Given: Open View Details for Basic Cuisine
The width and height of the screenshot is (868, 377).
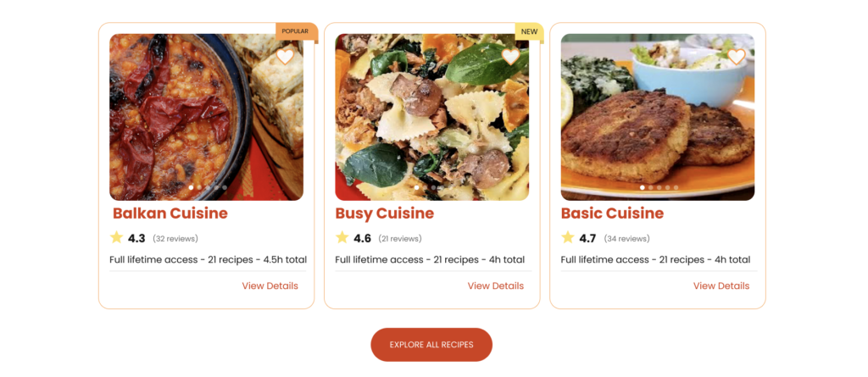Looking at the screenshot, I should coord(721,286).
